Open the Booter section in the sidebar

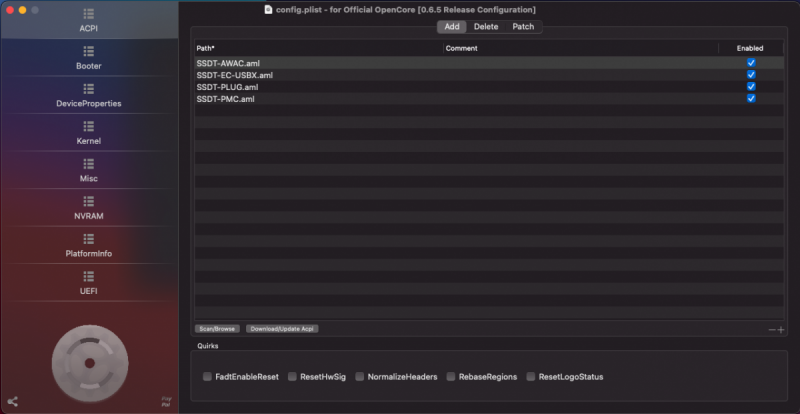tap(89, 58)
